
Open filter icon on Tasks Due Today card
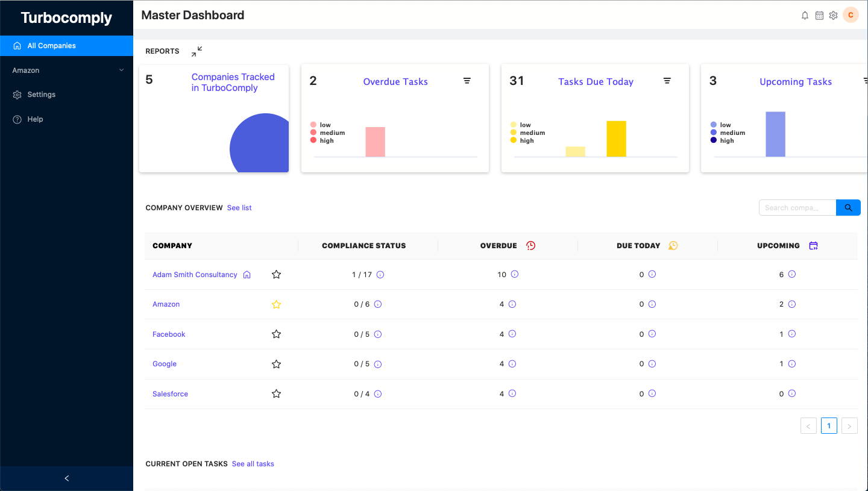(667, 81)
